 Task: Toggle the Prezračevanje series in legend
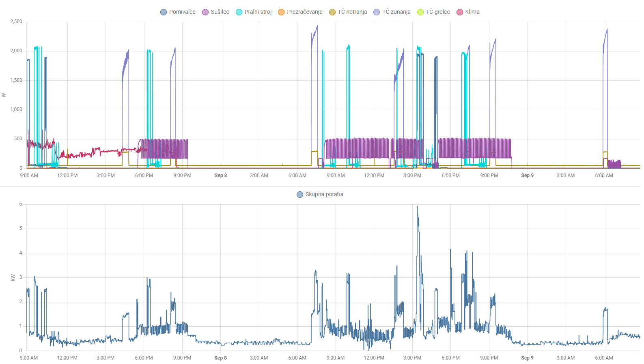(x=300, y=12)
